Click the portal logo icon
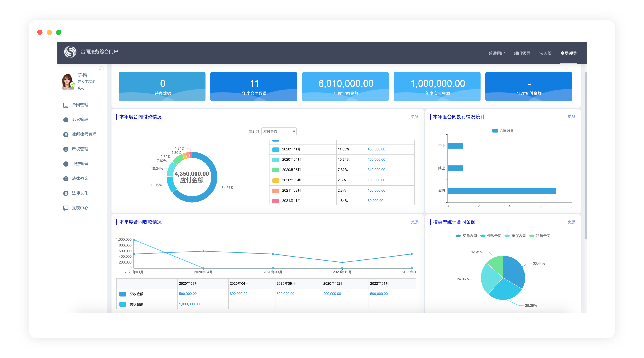 [70, 52]
